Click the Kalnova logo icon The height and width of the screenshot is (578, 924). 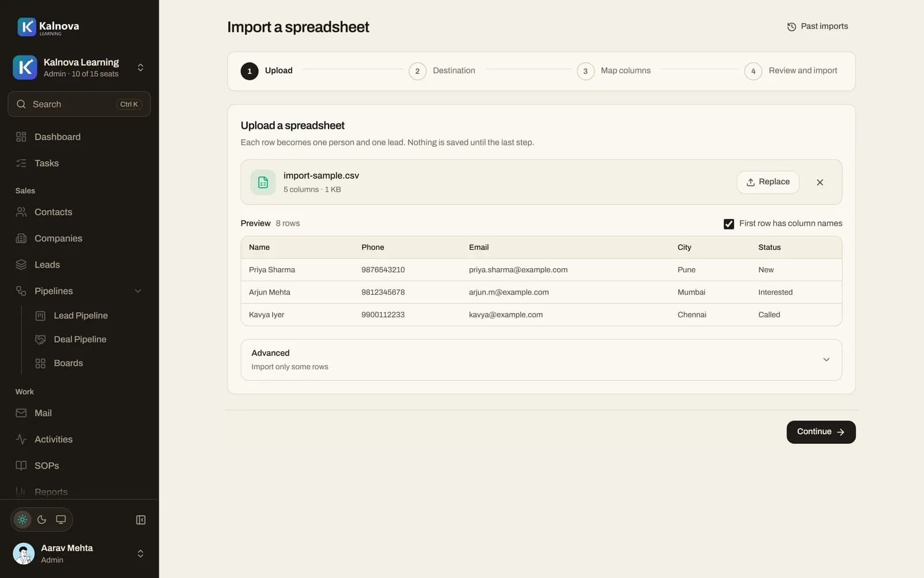[27, 27]
